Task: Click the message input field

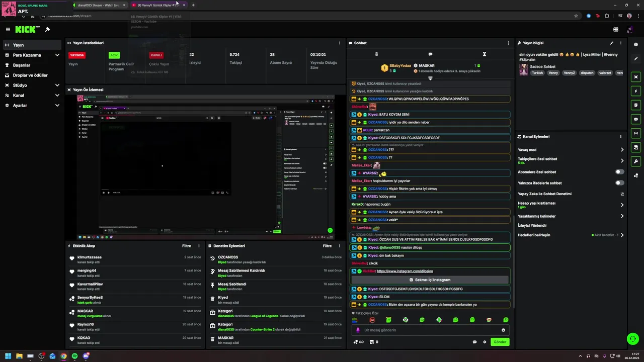Action: [x=430, y=330]
